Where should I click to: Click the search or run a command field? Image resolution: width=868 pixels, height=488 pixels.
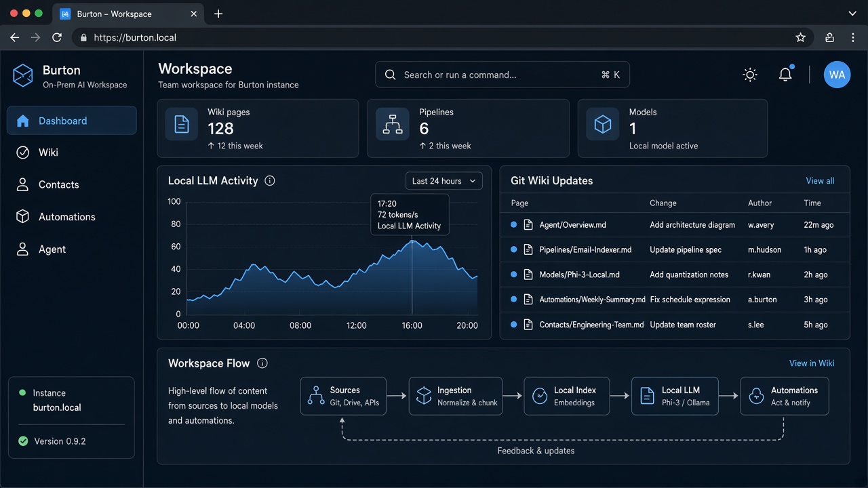502,75
